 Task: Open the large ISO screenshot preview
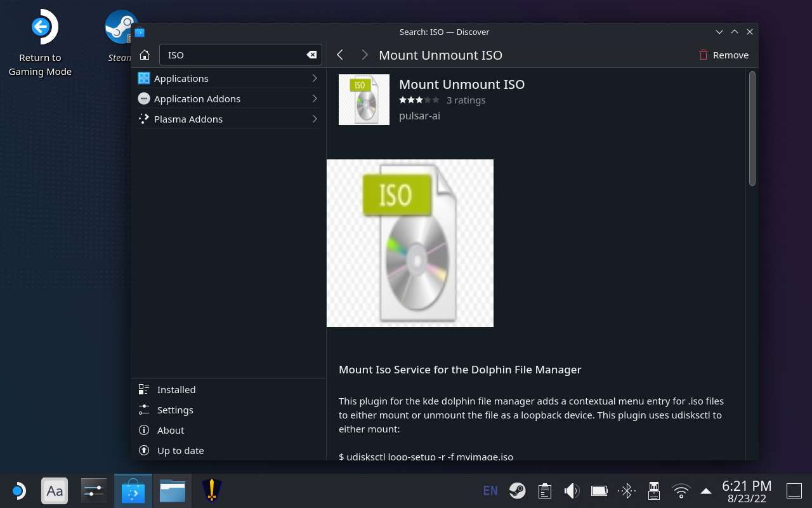(410, 243)
